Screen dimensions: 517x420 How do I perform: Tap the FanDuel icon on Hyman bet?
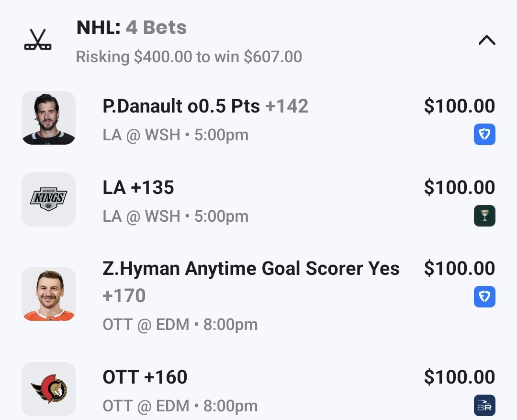(484, 297)
